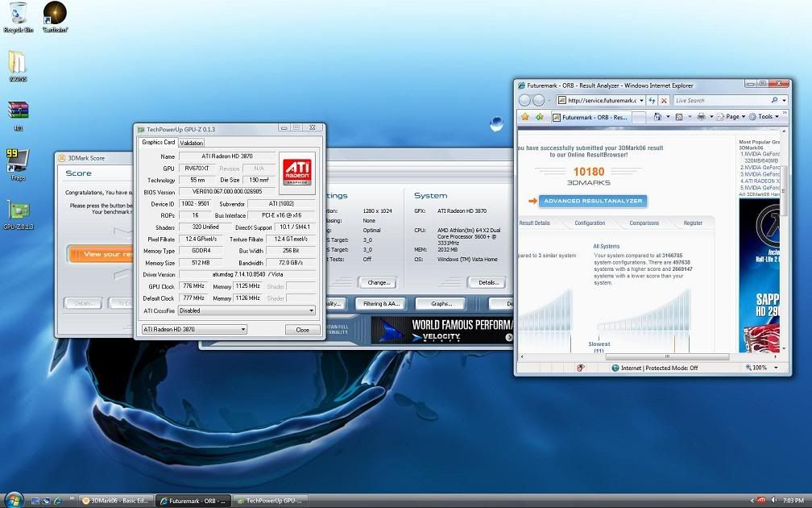Click the Velocity Micro banner ad
The height and width of the screenshot is (508, 812).
coord(441,331)
